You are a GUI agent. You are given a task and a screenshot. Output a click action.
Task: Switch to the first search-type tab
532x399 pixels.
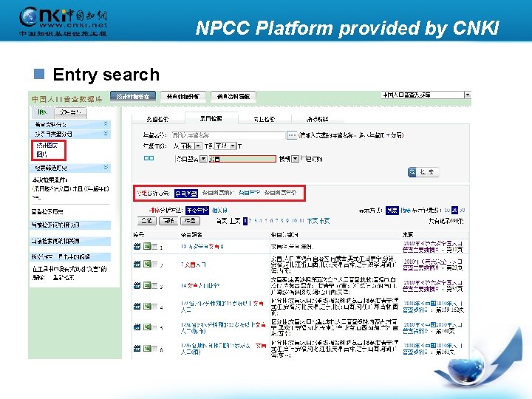pyautogui.click(x=157, y=119)
